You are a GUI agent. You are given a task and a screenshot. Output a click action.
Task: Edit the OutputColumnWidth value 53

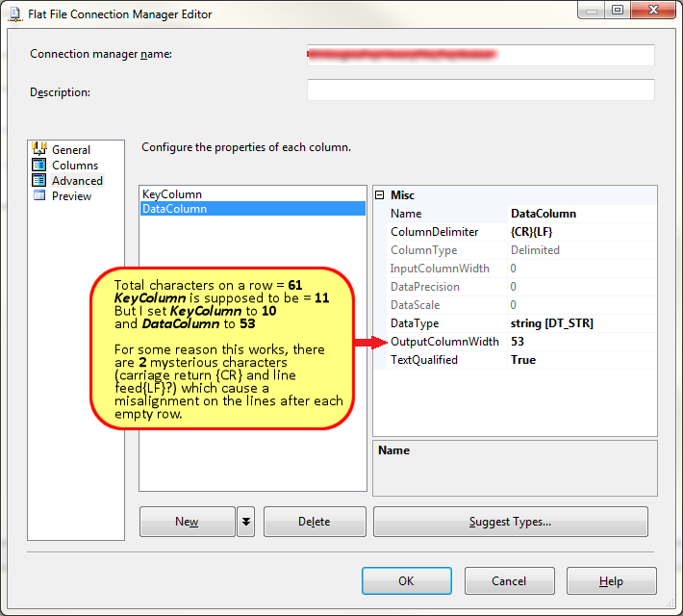point(581,342)
